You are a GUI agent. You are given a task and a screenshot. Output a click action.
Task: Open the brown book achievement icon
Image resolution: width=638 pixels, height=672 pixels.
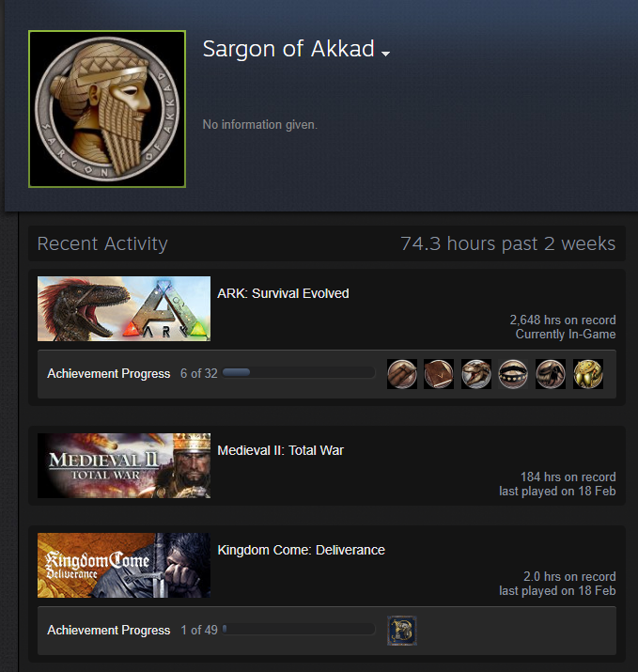(439, 374)
